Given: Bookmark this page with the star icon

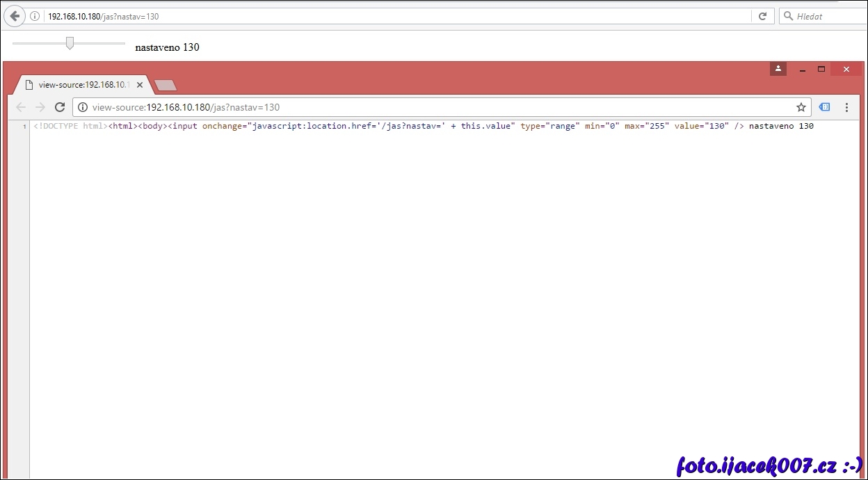Looking at the screenshot, I should click(801, 107).
